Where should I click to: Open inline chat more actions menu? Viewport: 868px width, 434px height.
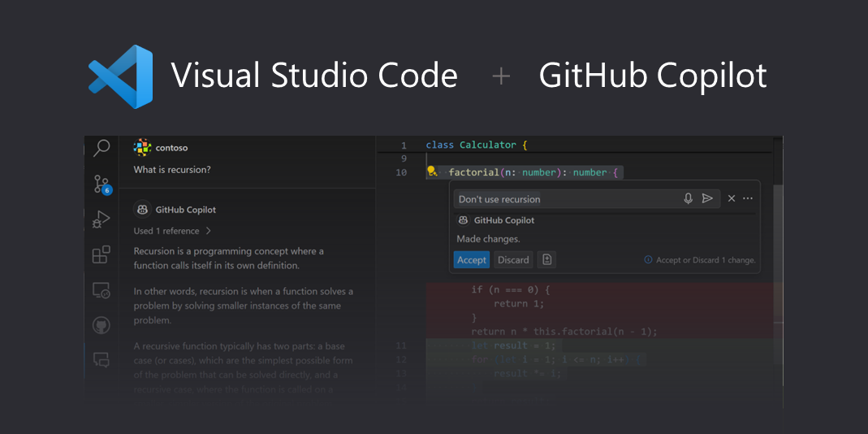pos(748,198)
